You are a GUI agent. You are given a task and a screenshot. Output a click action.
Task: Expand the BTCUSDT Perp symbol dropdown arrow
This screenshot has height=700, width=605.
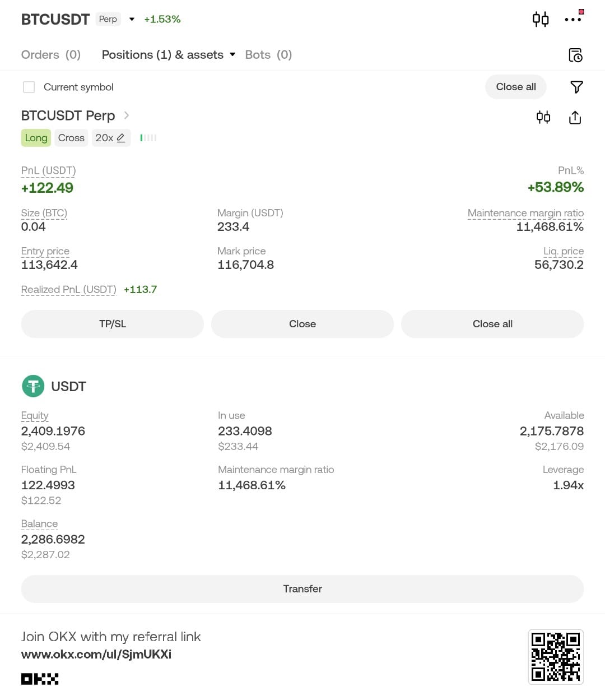pyautogui.click(x=132, y=19)
